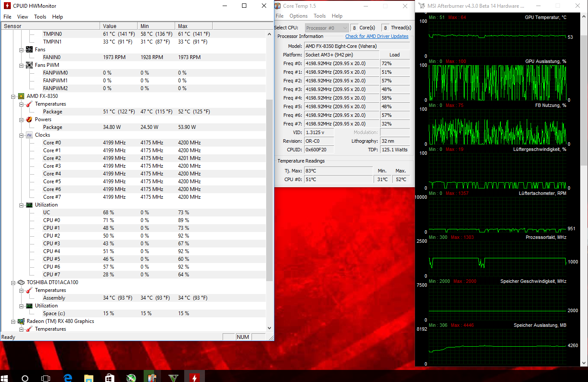Collapse the Radeon RX 480 Graphics node

pyautogui.click(x=13, y=321)
